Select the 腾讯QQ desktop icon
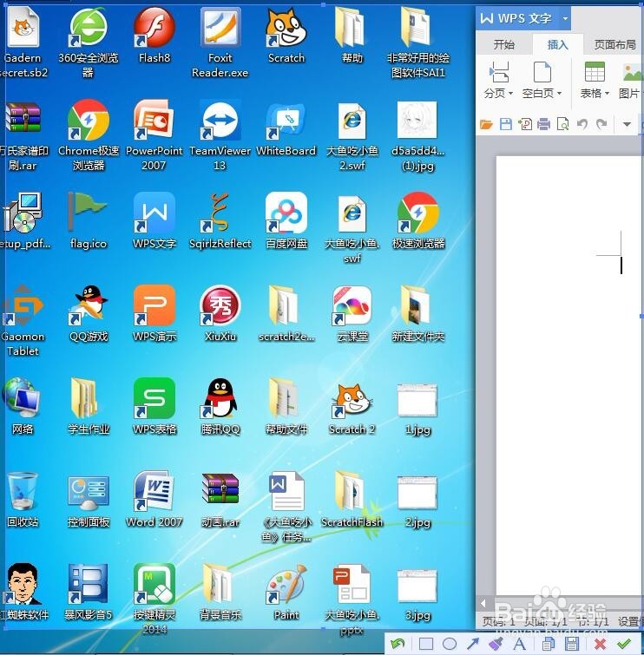 pos(220,407)
